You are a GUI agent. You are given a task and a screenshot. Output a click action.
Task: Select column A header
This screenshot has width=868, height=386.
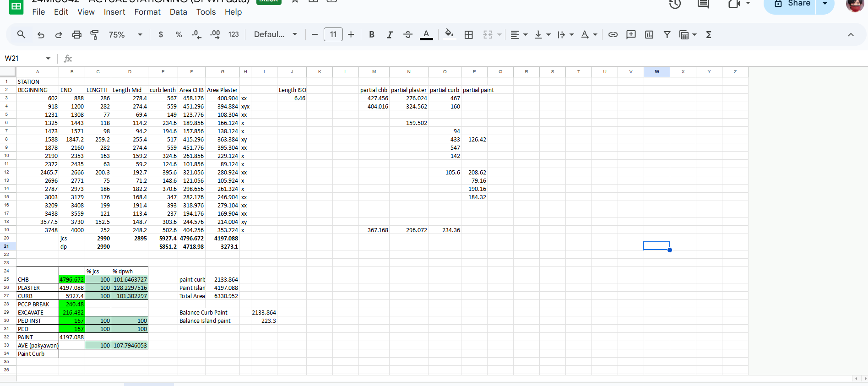click(38, 71)
